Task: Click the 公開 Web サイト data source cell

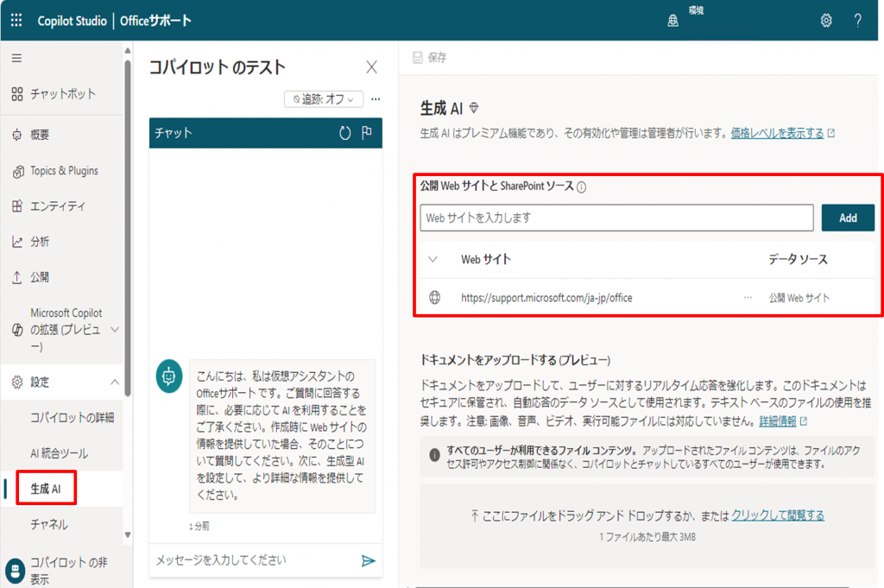Action: point(799,298)
